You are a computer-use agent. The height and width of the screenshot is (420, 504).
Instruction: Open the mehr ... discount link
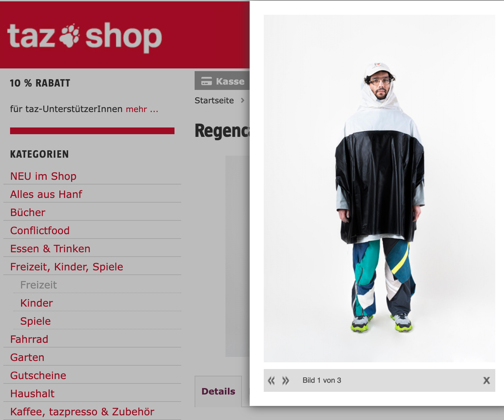point(142,109)
